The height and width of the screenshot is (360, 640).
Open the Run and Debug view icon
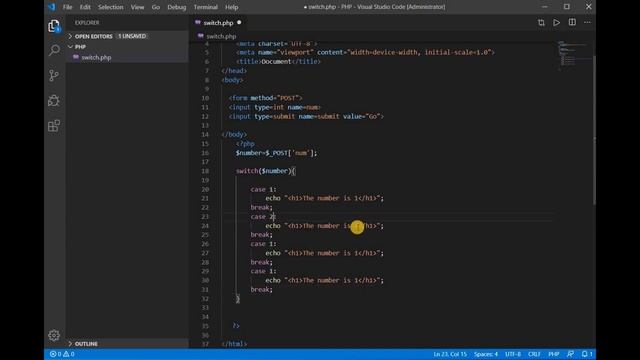click(54, 100)
